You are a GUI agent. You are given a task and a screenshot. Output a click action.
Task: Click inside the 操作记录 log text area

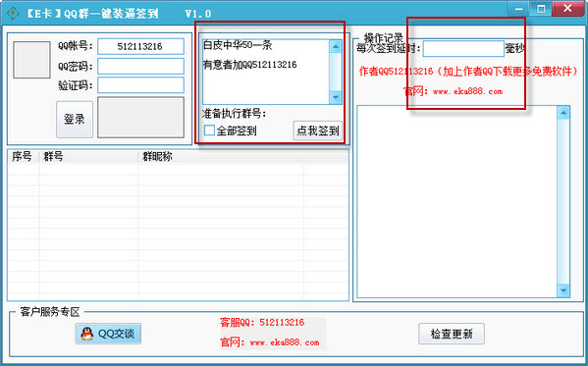[456, 202]
